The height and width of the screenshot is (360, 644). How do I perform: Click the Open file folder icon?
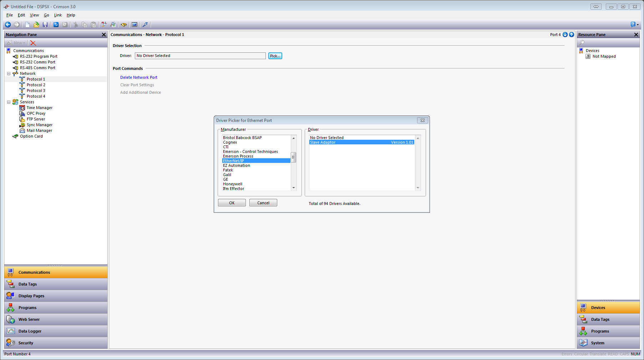(x=36, y=25)
